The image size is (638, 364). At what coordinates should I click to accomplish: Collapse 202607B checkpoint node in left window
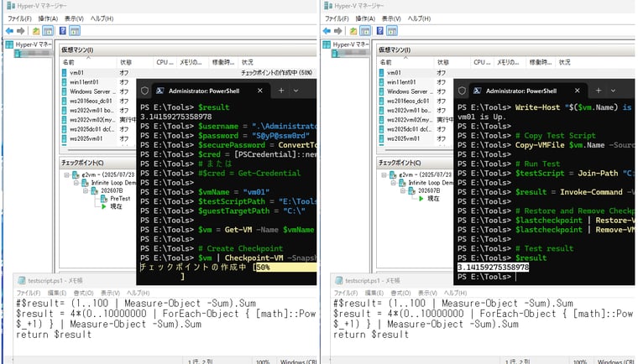(86, 190)
